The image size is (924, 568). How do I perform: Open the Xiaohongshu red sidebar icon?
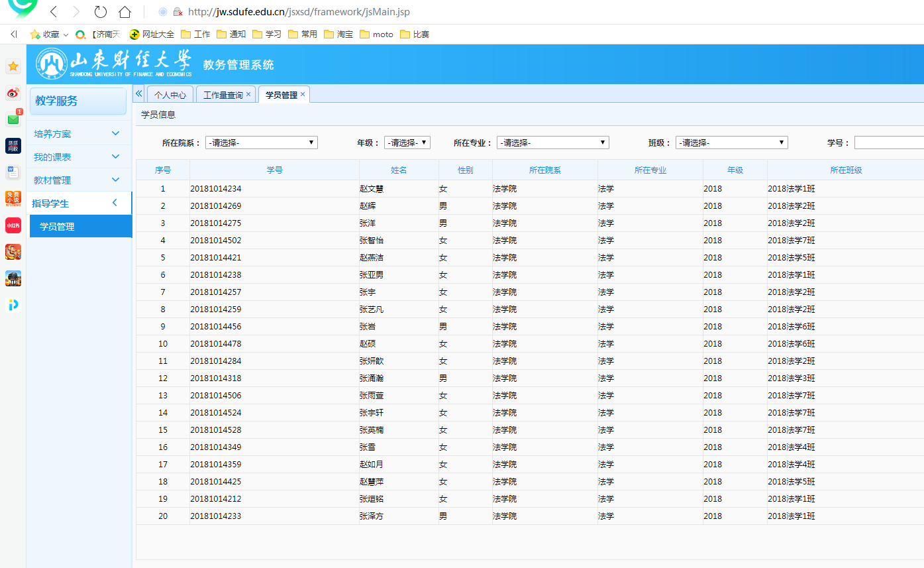[x=13, y=225]
